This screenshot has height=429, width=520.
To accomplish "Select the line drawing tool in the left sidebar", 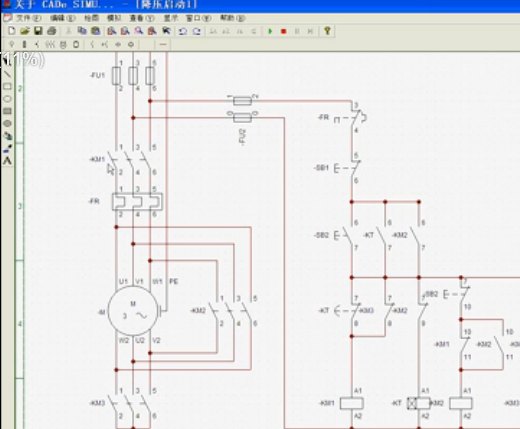I will coord(7,74).
